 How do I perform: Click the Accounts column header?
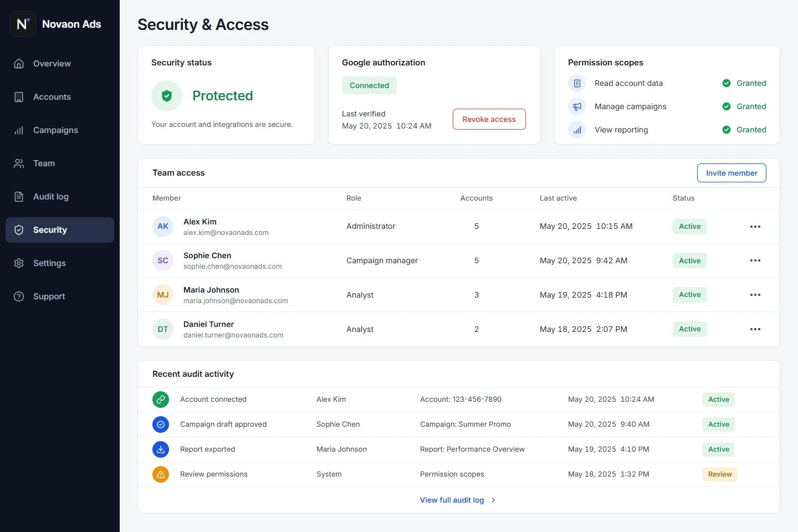[477, 198]
